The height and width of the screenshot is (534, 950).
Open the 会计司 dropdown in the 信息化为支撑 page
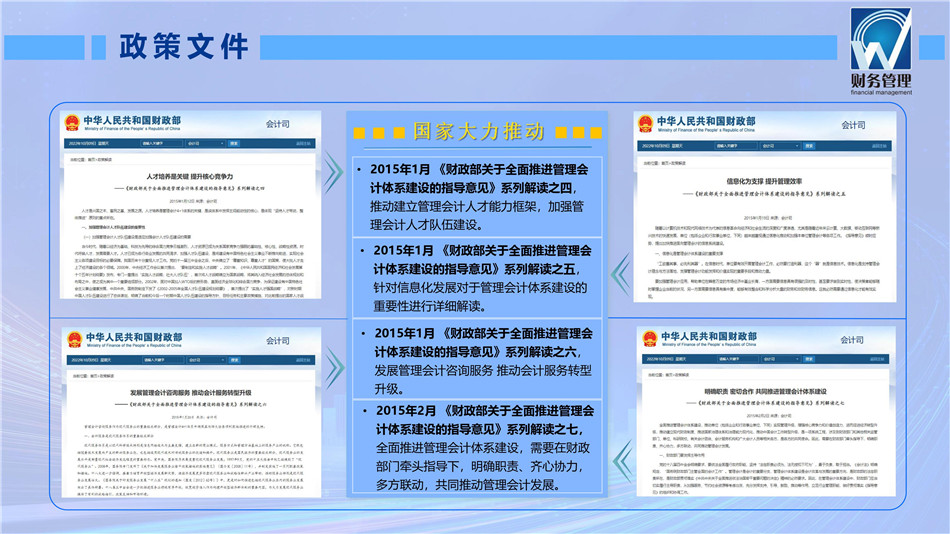tap(780, 146)
